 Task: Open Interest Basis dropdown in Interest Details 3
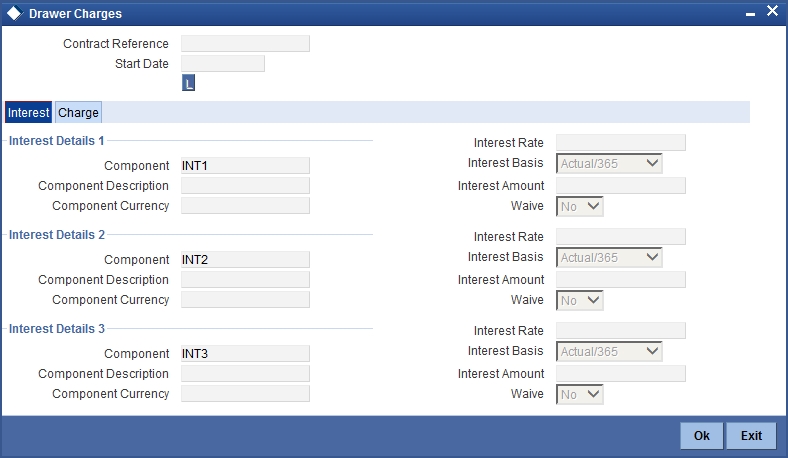click(609, 351)
